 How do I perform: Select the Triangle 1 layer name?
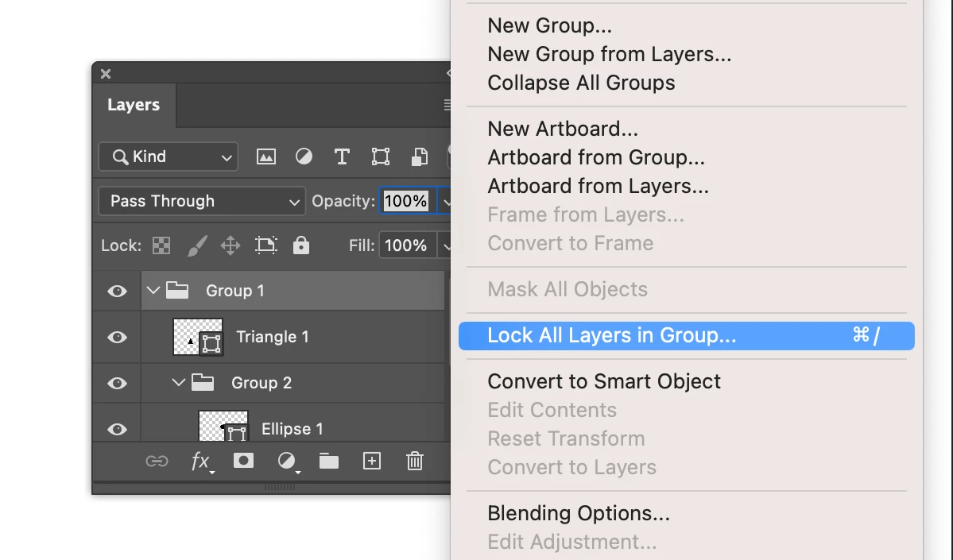coord(273,337)
